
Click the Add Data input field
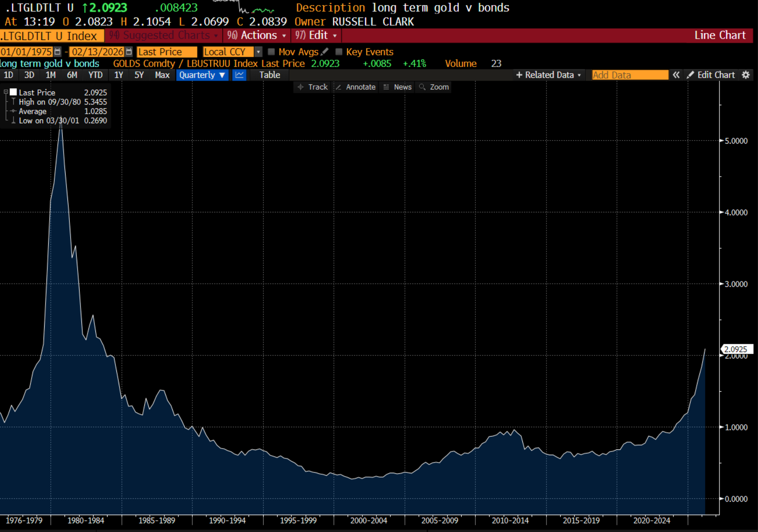pos(630,75)
